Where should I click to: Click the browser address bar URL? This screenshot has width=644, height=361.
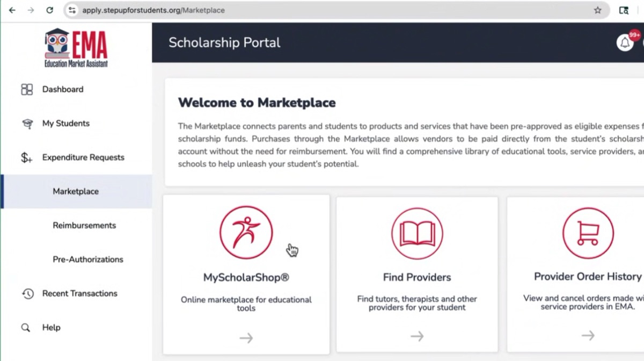[x=153, y=10]
